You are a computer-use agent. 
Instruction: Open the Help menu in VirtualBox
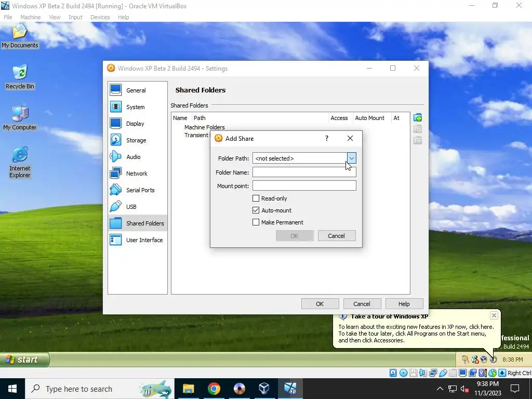pyautogui.click(x=123, y=17)
